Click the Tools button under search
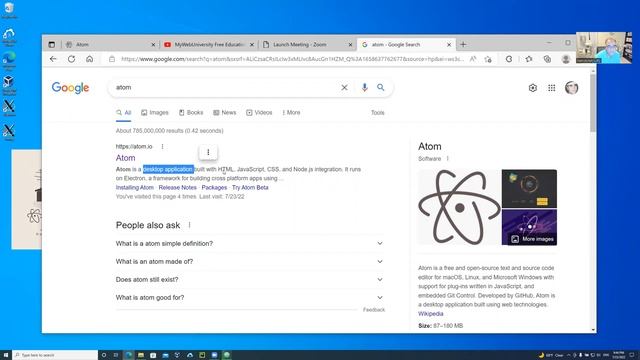This screenshot has width=640, height=360. point(378,113)
